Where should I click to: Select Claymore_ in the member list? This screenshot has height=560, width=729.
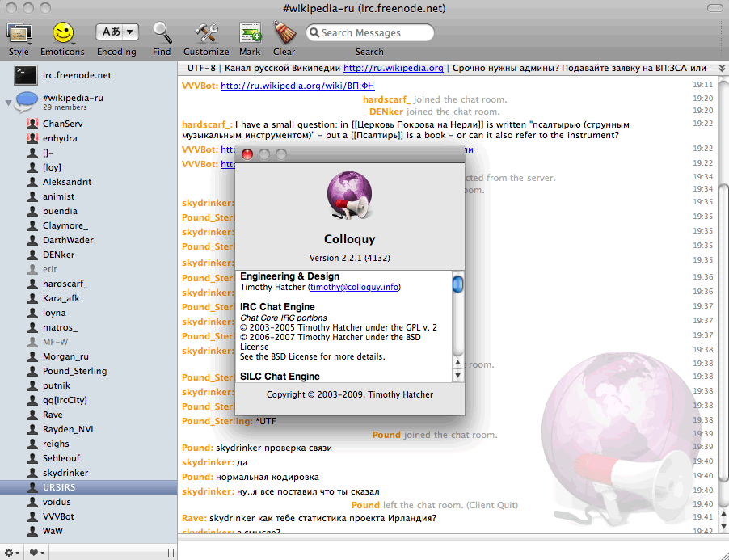pos(88,225)
